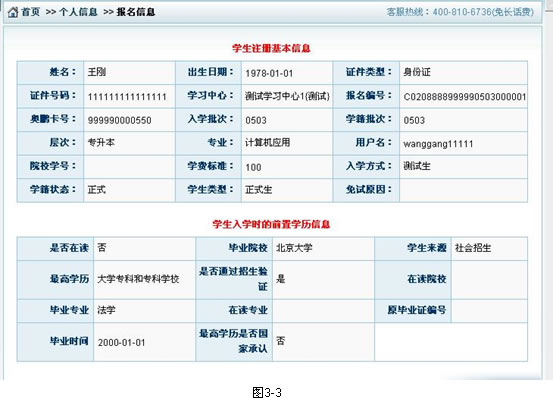Click the 毕业专业 label cell

click(55, 311)
